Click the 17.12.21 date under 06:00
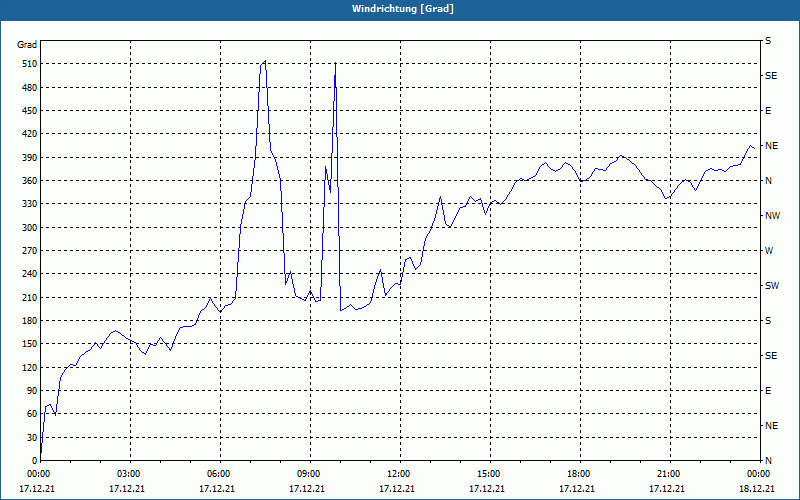800x500 pixels. click(x=217, y=489)
